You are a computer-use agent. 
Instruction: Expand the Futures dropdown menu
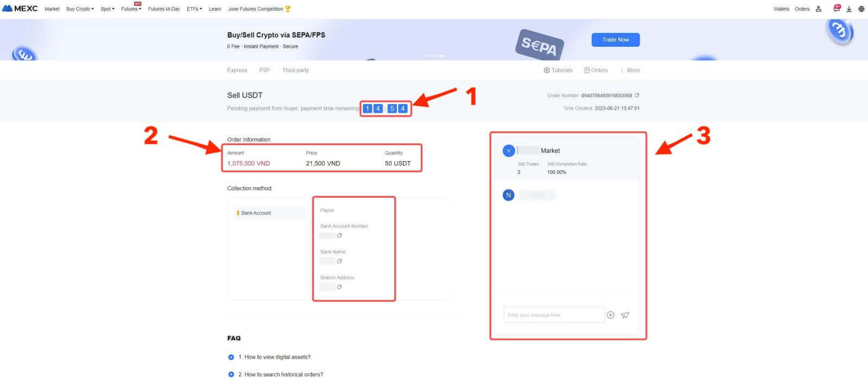[131, 9]
